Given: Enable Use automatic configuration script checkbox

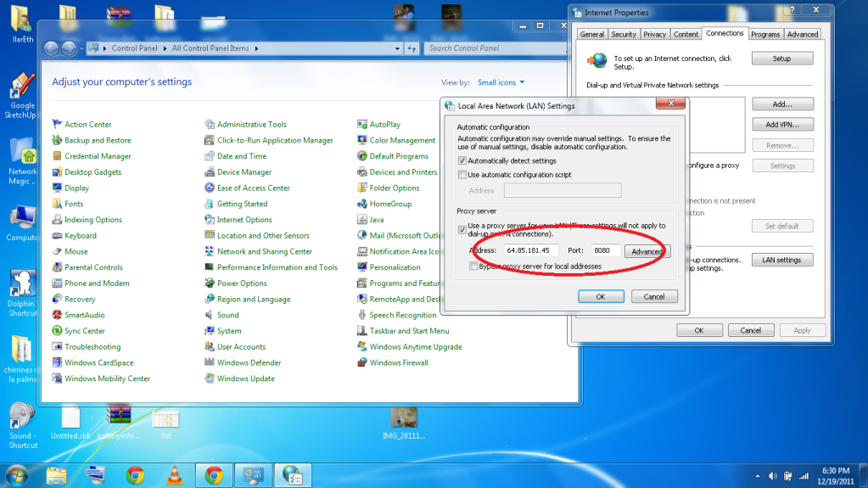Looking at the screenshot, I should point(462,175).
